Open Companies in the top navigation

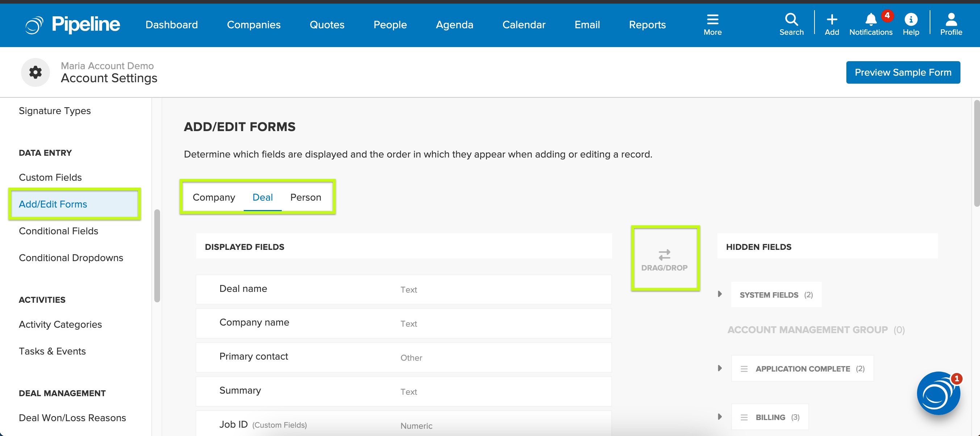(x=254, y=25)
